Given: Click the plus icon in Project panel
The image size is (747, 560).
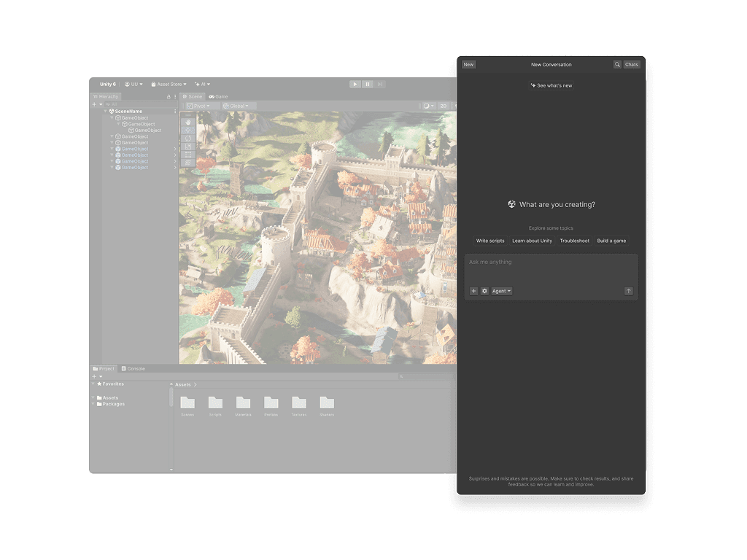Looking at the screenshot, I should point(94,377).
